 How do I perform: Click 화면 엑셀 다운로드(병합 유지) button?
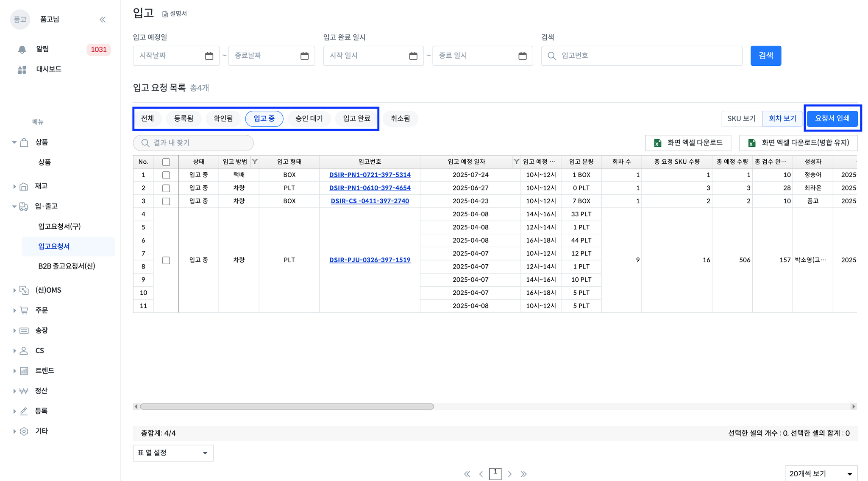click(x=798, y=143)
